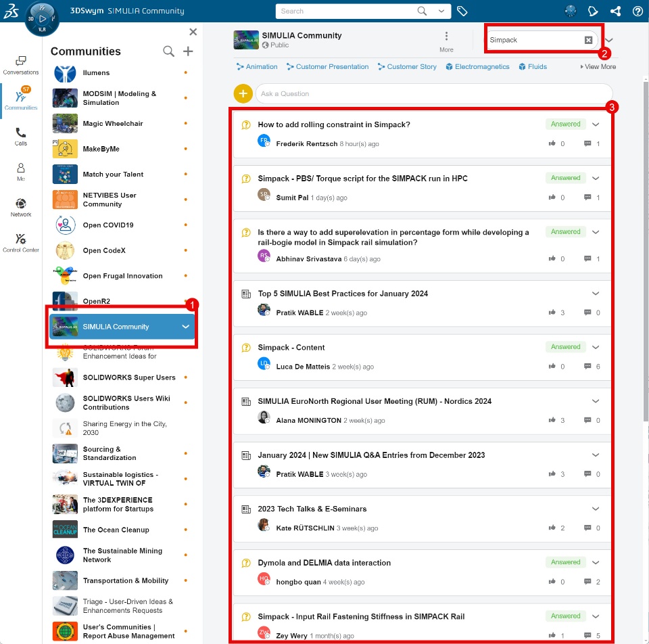Open Control Center in the sidebar
Screen dimensions: 649x644
tap(21, 243)
